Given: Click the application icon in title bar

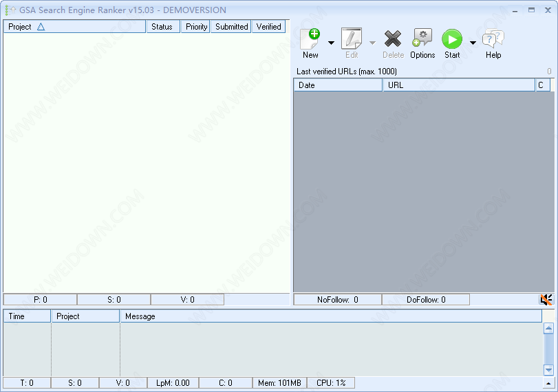Looking at the screenshot, I should coord(10,10).
